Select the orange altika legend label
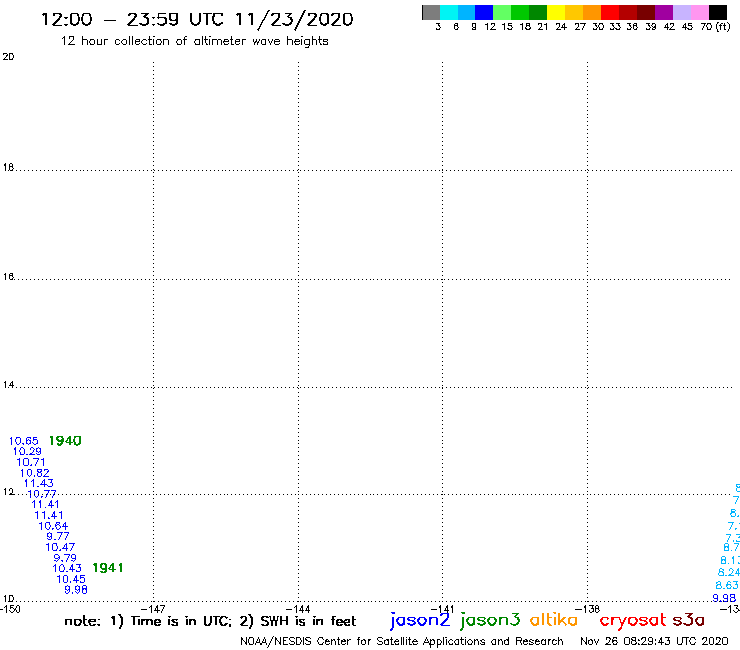The image size is (740, 650). [553, 620]
